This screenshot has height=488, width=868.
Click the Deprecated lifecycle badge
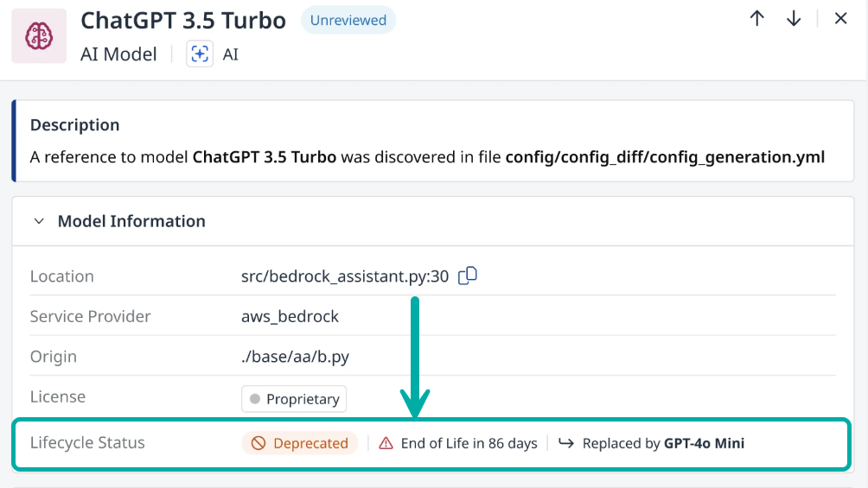pyautogui.click(x=299, y=443)
